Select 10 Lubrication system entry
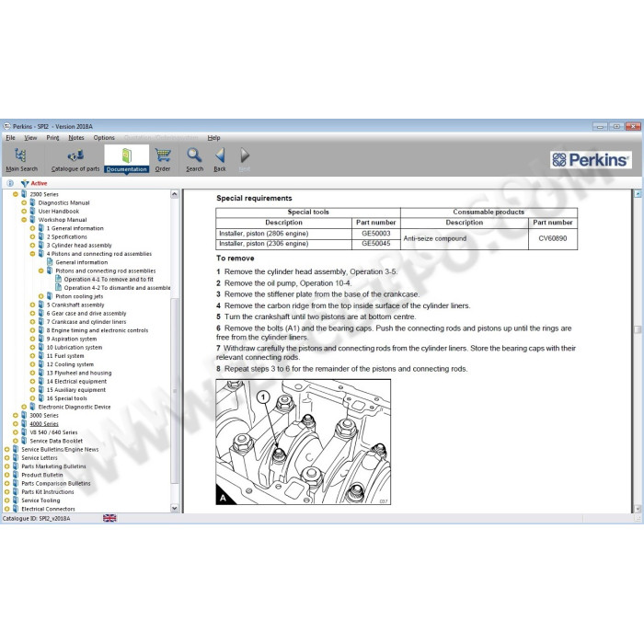Image resolution: width=644 pixels, height=644 pixels. point(75,347)
